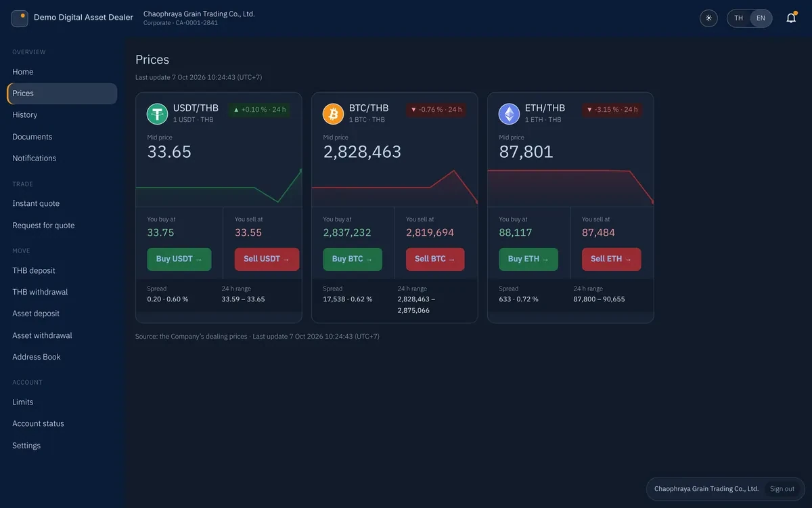Open Account status page
The height and width of the screenshot is (508, 812).
tap(62, 424)
